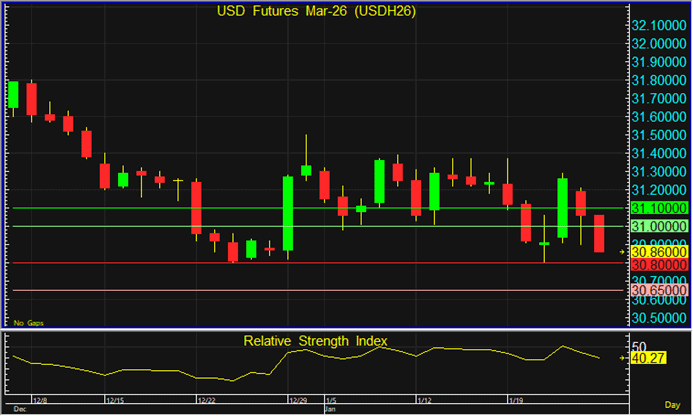This screenshot has width=693, height=416.
Task: Click the 30.50000 label on price axis
Action: 656,318
